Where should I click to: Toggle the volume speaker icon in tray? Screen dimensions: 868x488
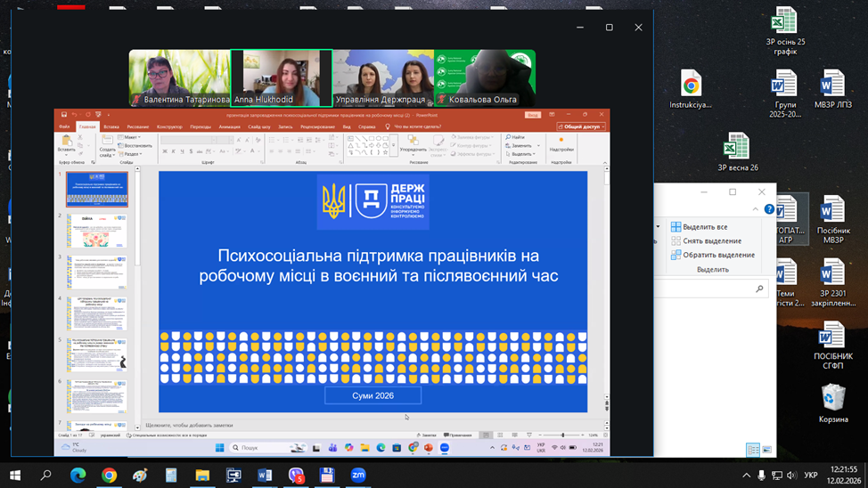(x=791, y=476)
